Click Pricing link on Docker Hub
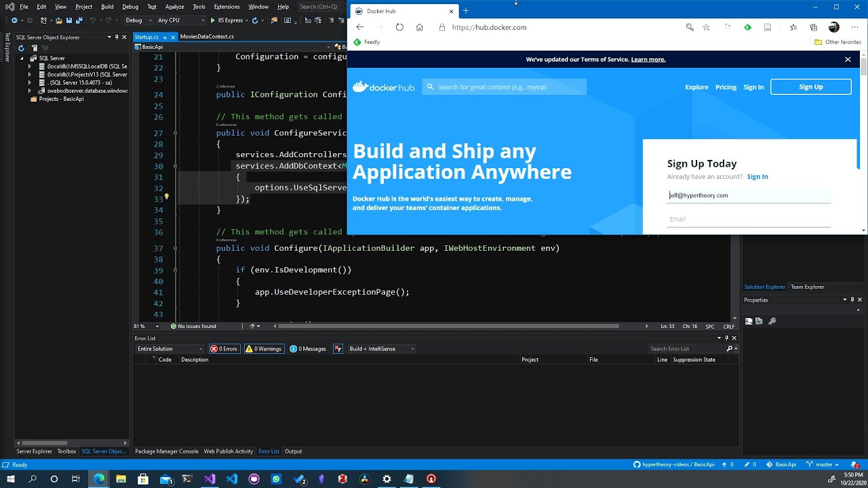The image size is (868, 488). [726, 87]
